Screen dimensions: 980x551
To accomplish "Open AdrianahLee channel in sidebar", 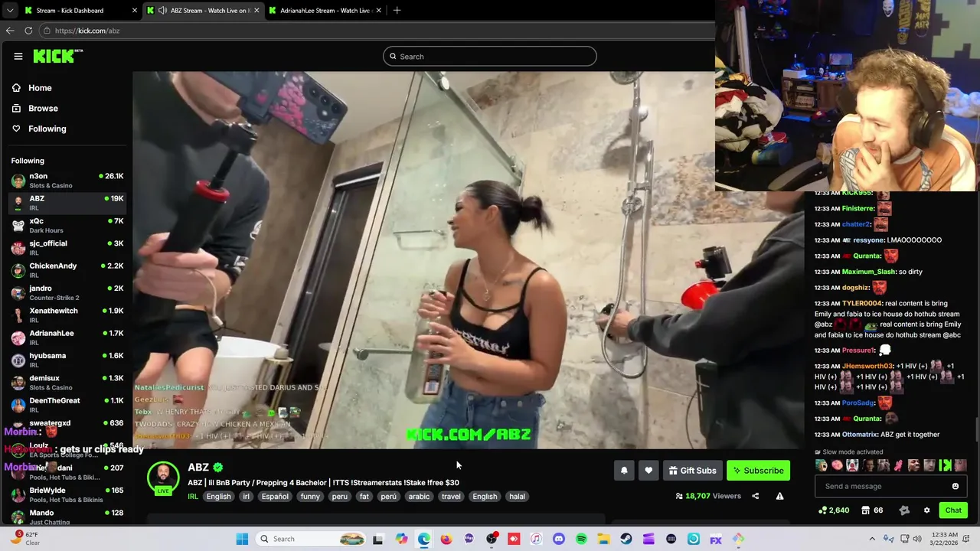I will pos(67,337).
